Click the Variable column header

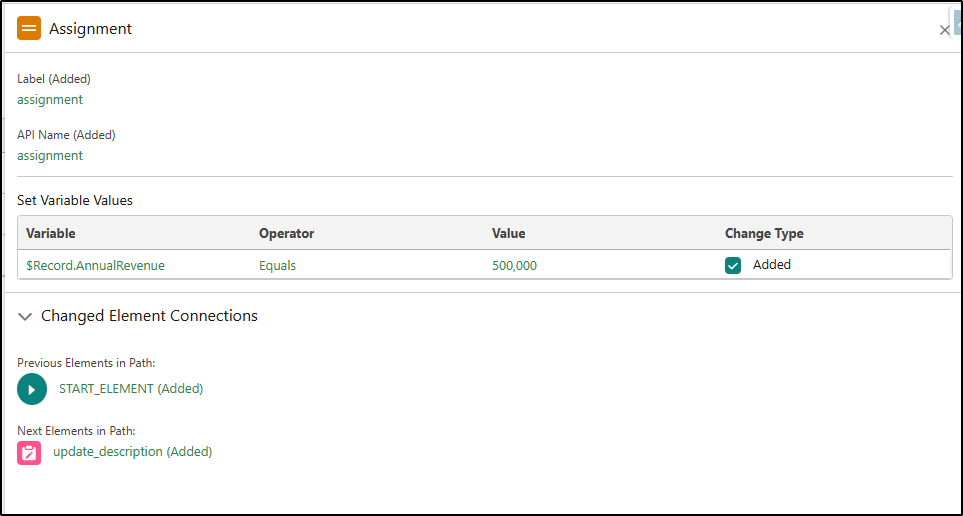coord(51,234)
